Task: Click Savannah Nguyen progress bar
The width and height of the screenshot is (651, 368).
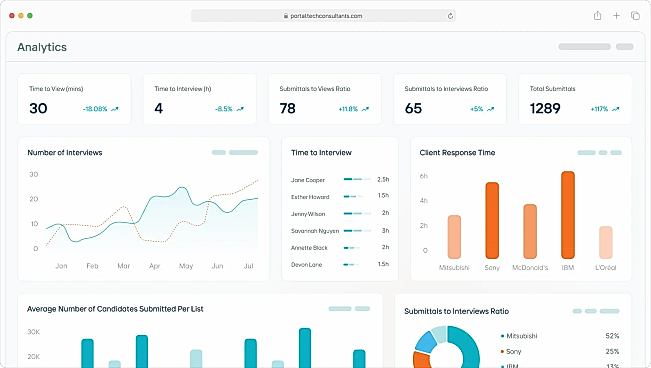Action: point(357,231)
